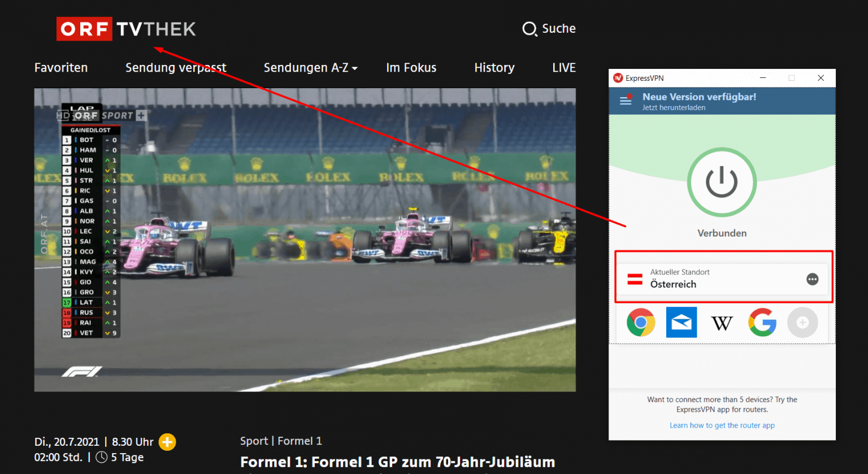
Task: Click the 02:00 Std. duration text
Action: click(x=58, y=458)
